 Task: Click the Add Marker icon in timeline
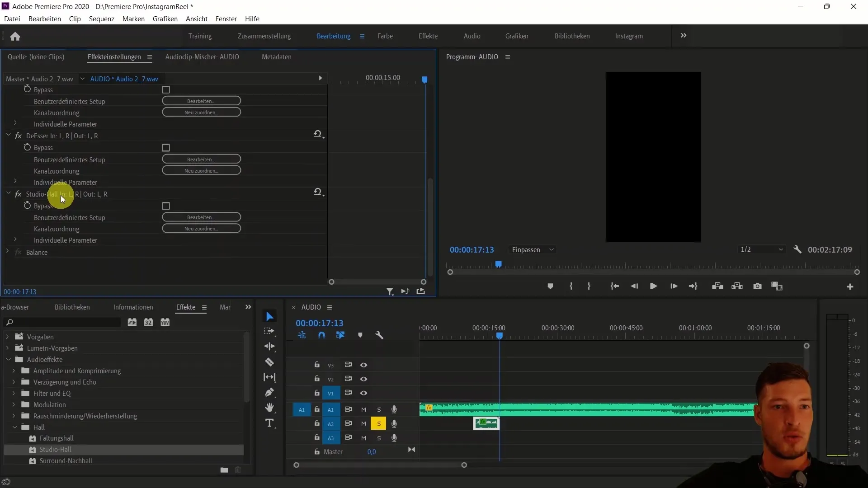coord(359,335)
